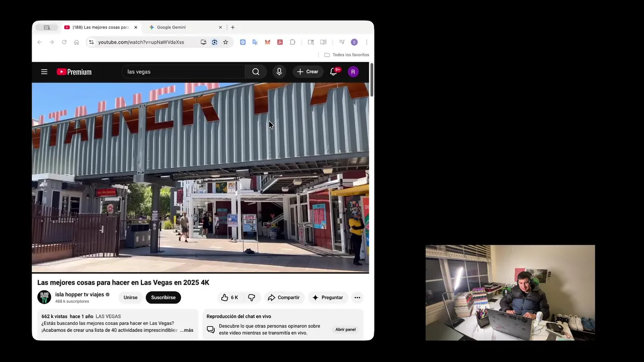The height and width of the screenshot is (362, 644).
Task: Click the video player to toggle playback
Action: tap(200, 178)
